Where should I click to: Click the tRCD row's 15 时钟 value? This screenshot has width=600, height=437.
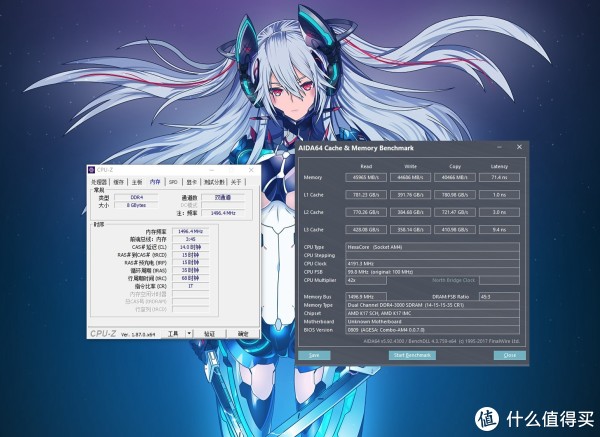pos(190,255)
